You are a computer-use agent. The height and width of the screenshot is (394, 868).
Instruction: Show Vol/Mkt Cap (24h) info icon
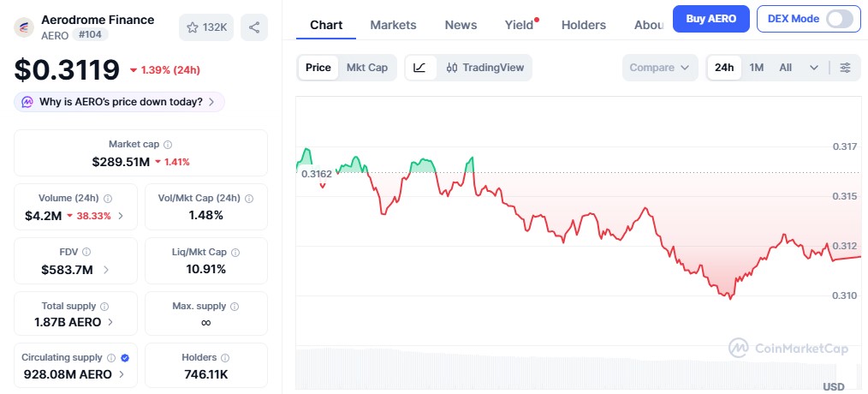[249, 199]
